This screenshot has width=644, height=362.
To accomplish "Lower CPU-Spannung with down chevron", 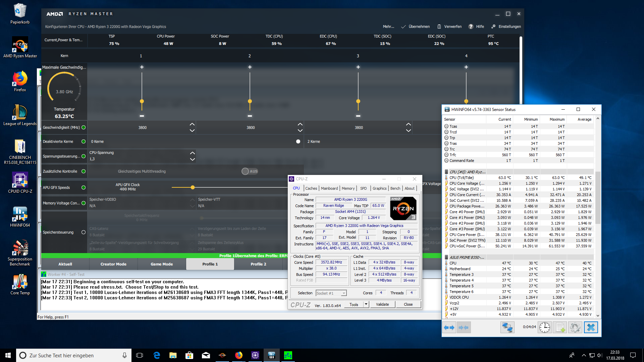I will tap(193, 159).
